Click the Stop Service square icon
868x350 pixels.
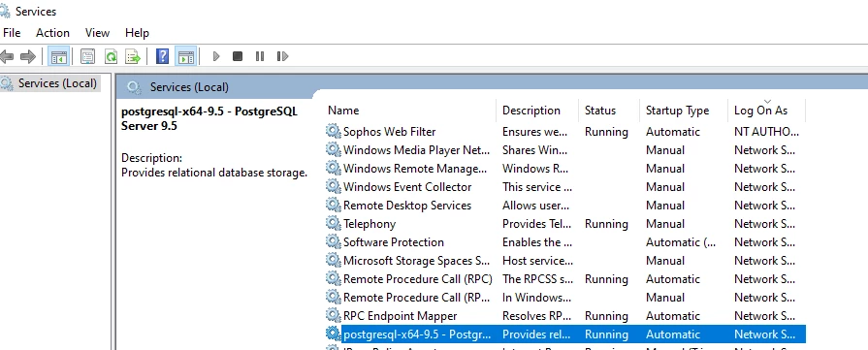[238, 56]
